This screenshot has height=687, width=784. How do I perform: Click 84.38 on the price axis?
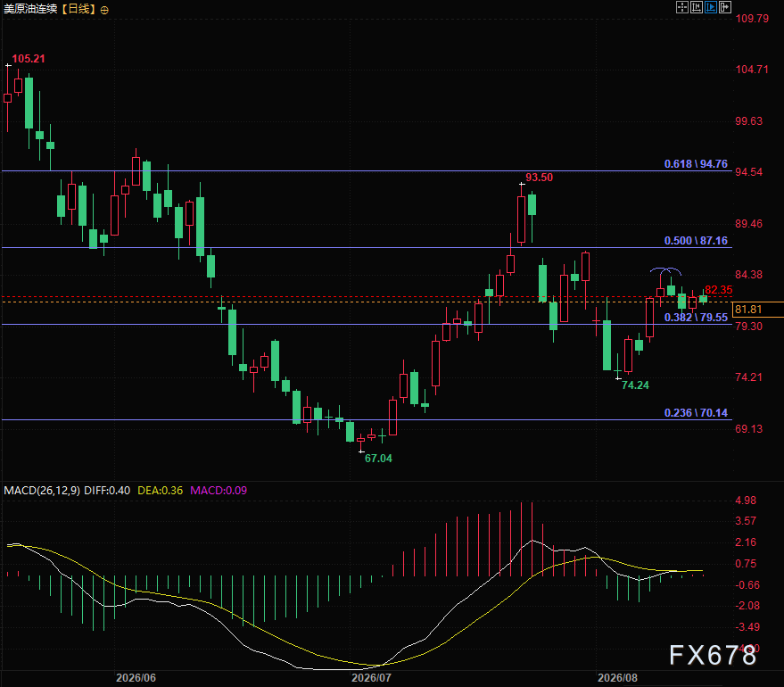click(749, 275)
